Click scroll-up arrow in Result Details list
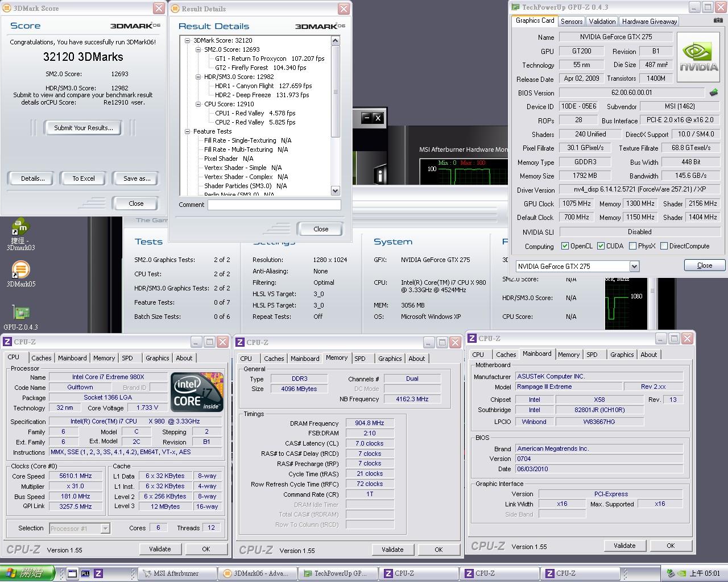Viewport: 728px width, 582px height. click(335, 41)
